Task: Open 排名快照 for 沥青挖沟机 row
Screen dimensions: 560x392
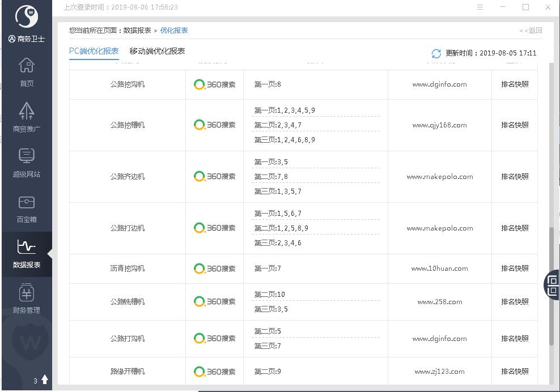Action: point(514,269)
